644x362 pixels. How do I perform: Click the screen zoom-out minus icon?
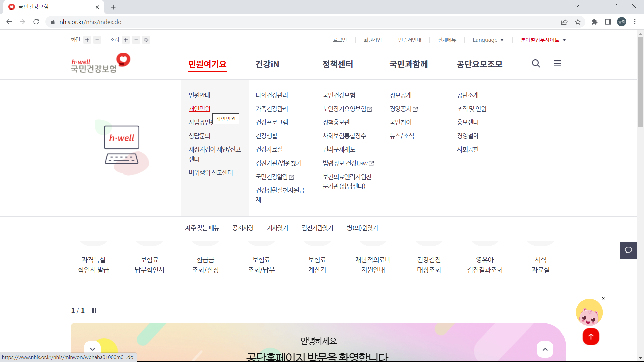[x=97, y=40]
